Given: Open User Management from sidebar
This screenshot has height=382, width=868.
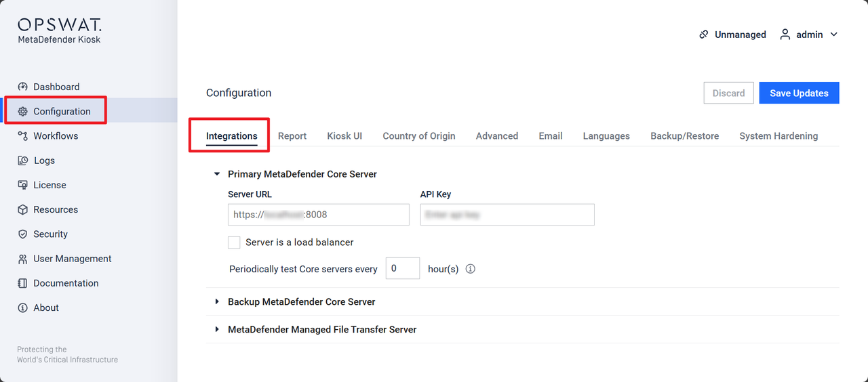Looking at the screenshot, I should (x=73, y=259).
